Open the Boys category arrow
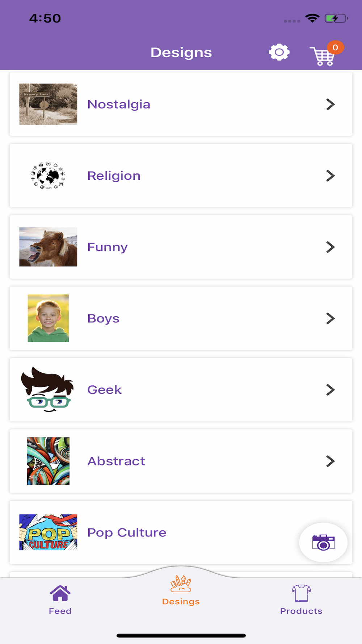 330,318
